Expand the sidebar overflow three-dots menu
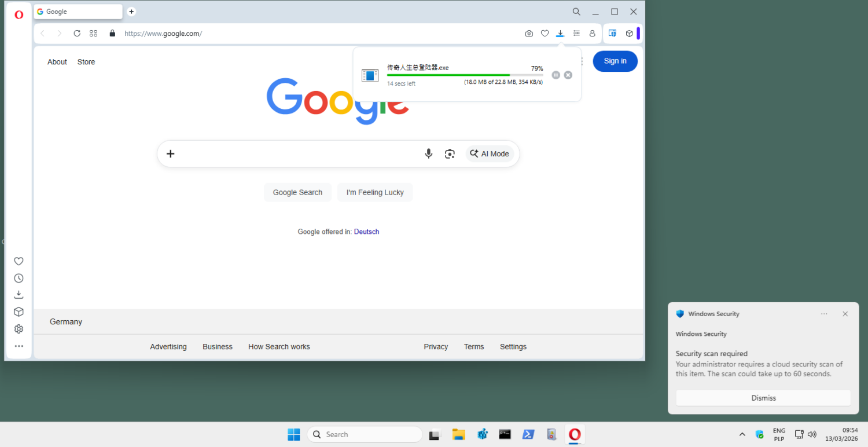The image size is (868, 447). tap(19, 346)
